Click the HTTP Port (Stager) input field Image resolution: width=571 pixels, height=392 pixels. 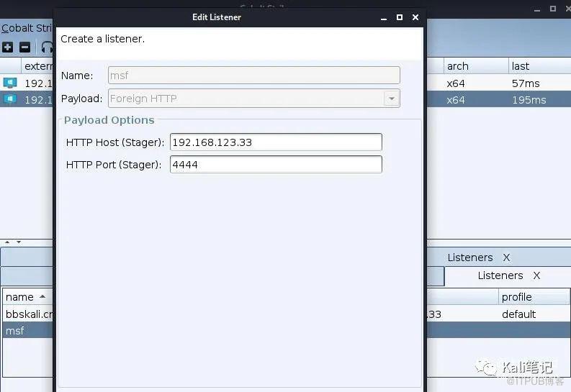tap(276, 165)
